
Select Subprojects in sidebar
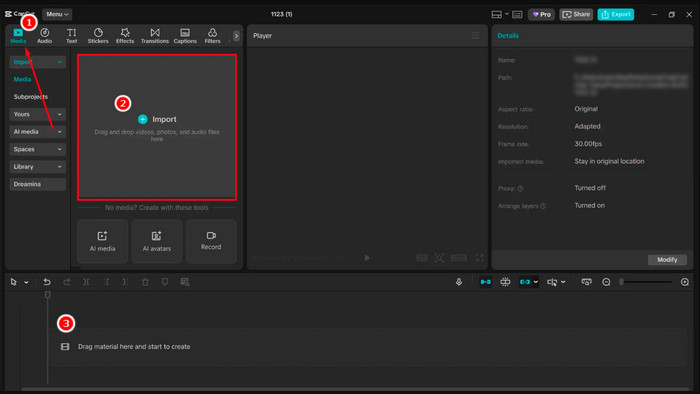pos(30,96)
